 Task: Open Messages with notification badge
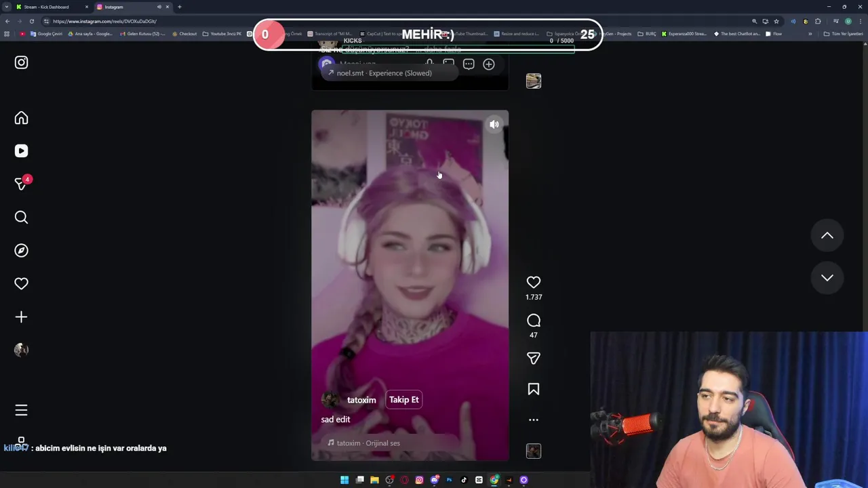point(22,184)
